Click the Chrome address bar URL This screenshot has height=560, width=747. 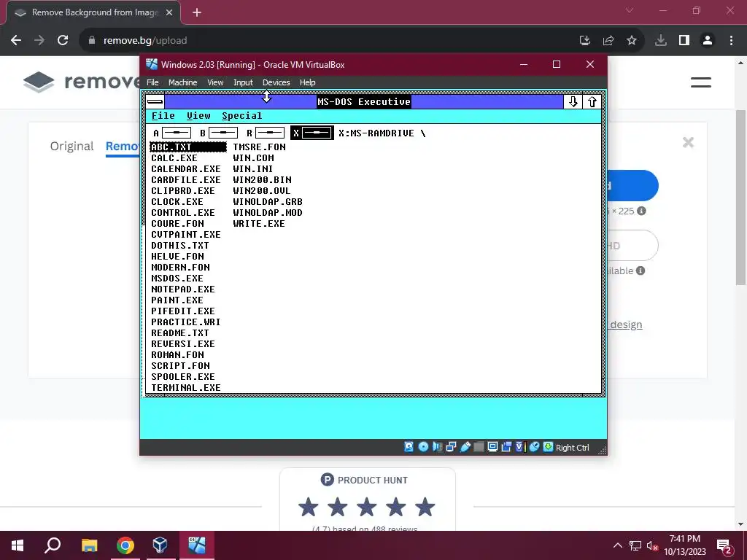click(x=145, y=41)
